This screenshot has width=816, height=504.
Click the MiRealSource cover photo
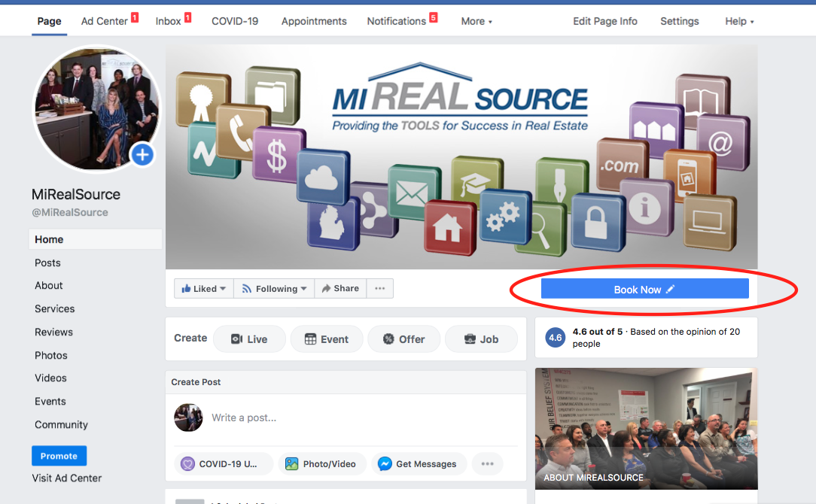(461, 156)
